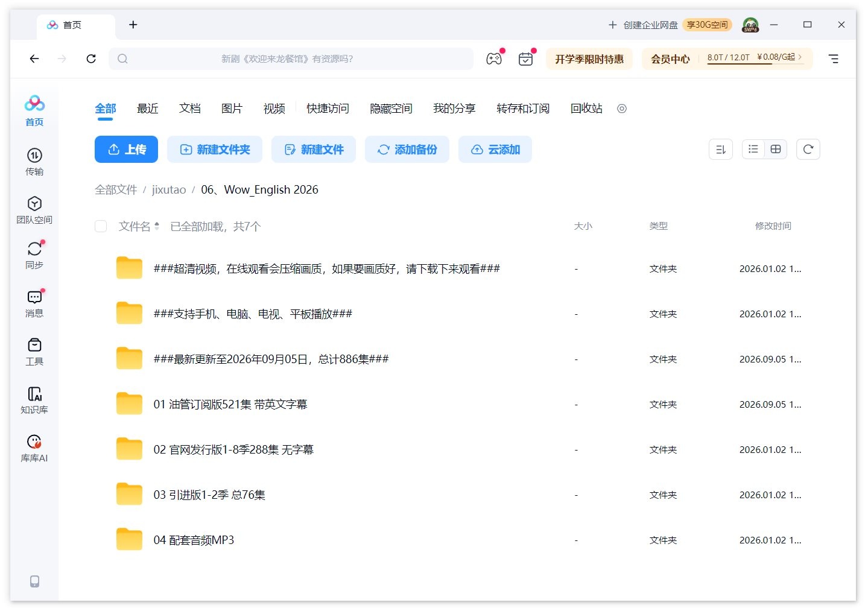The width and height of the screenshot is (868, 614).
Task: Open the calendar check-in icon
Action: pyautogui.click(x=526, y=59)
